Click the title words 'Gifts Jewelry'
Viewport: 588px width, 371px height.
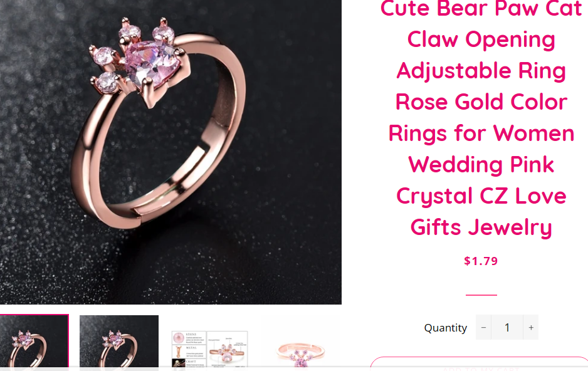tap(481, 227)
